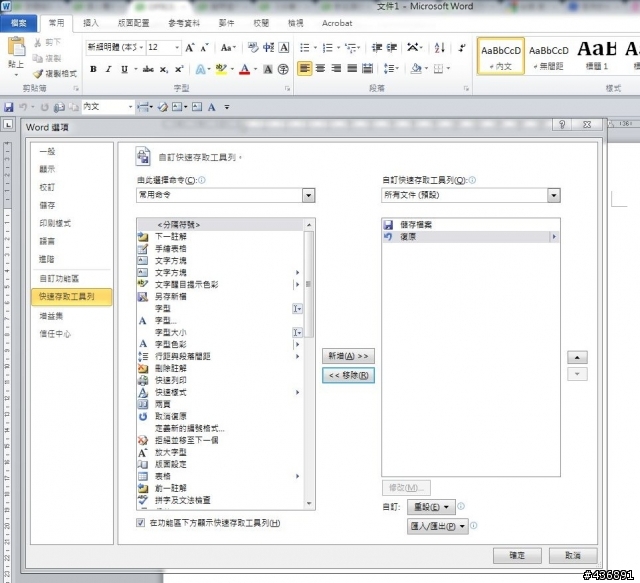This screenshot has width=640, height=583.
Task: Apply subscript formatting
Action: click(x=164, y=69)
